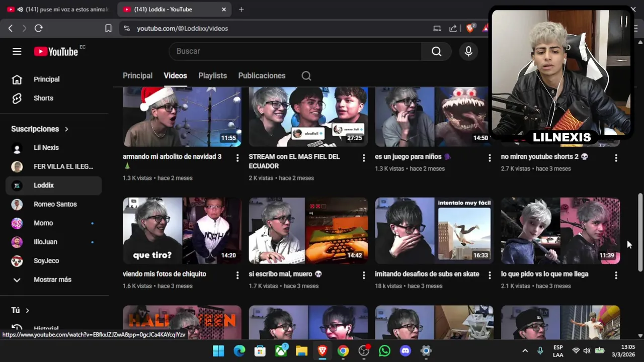
Task: Open the YouTube hamburger guide menu
Action: coord(17,51)
